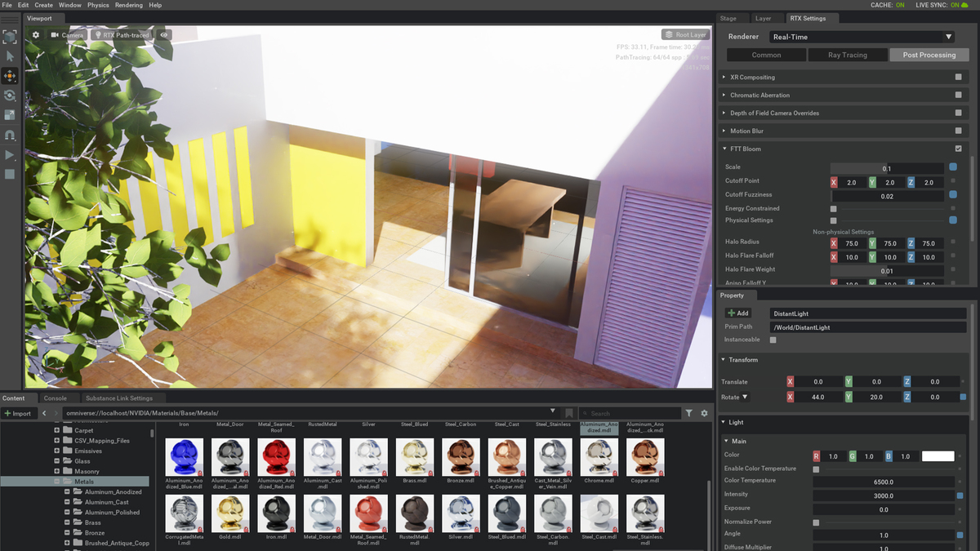Open the Renderer Real-Time dropdown
Viewport: 980px width, 551px height.
(862, 37)
